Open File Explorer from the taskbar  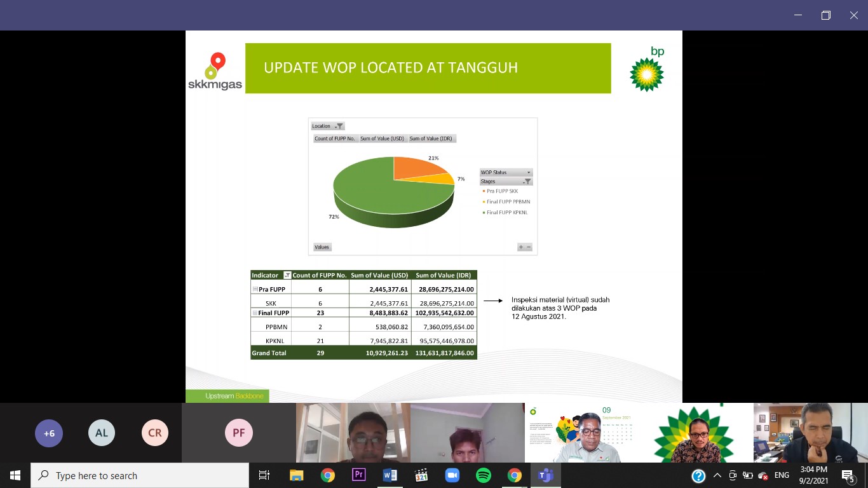(296, 475)
